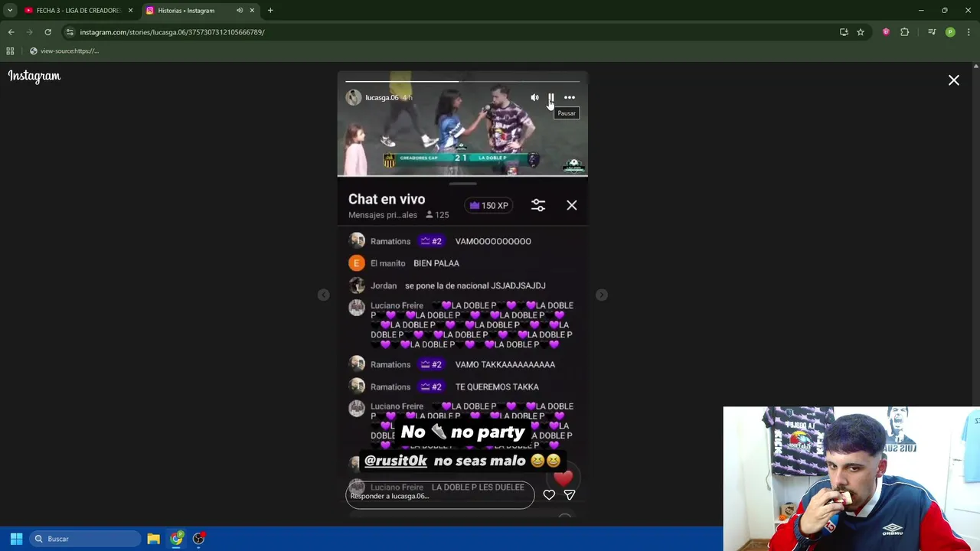Click the reply to lucasga.06 field
Screen dimensions: 980x551
point(439,496)
